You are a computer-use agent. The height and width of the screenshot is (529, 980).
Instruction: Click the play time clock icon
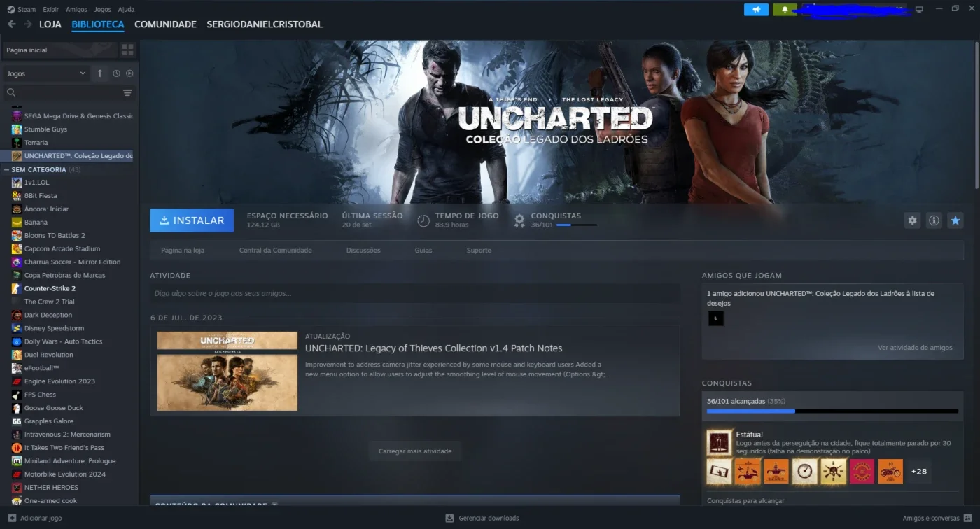coord(423,220)
